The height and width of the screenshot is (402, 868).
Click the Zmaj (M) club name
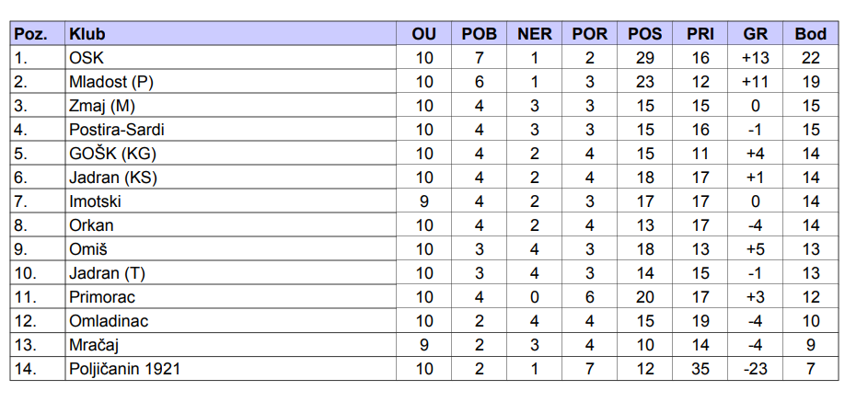[x=101, y=106]
